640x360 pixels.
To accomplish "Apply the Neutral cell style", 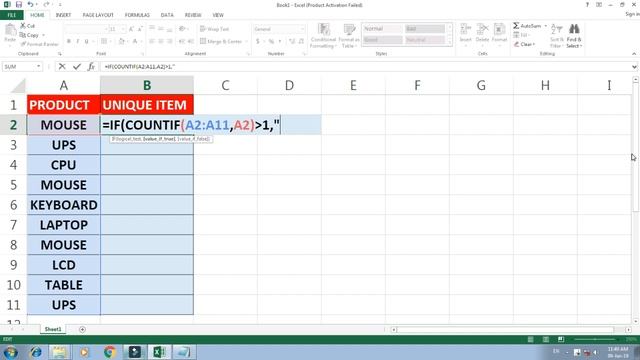I will (x=425, y=40).
